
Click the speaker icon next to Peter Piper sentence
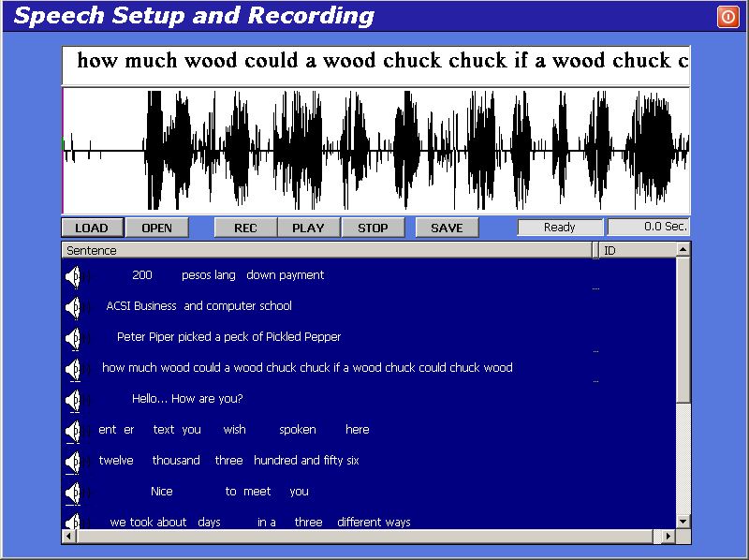tap(73, 339)
